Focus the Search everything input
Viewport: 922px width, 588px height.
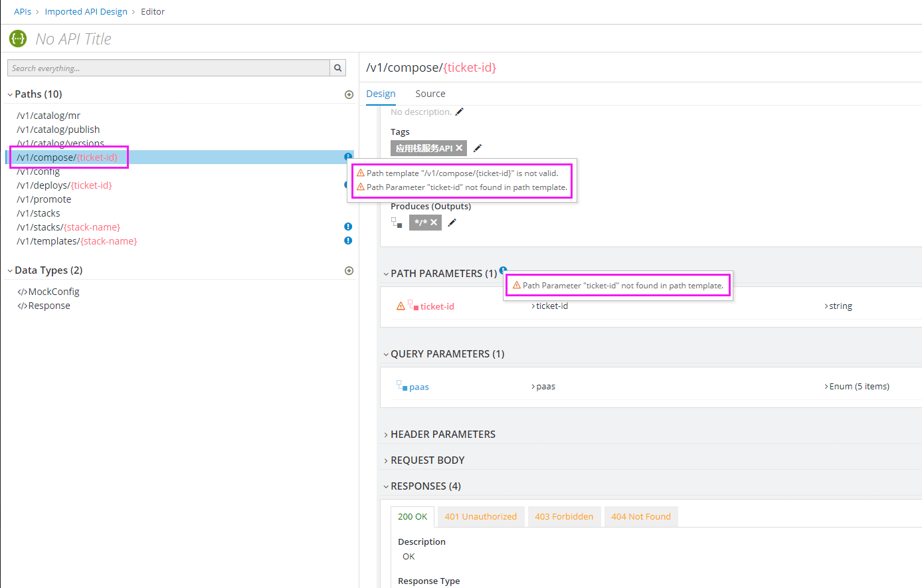169,68
